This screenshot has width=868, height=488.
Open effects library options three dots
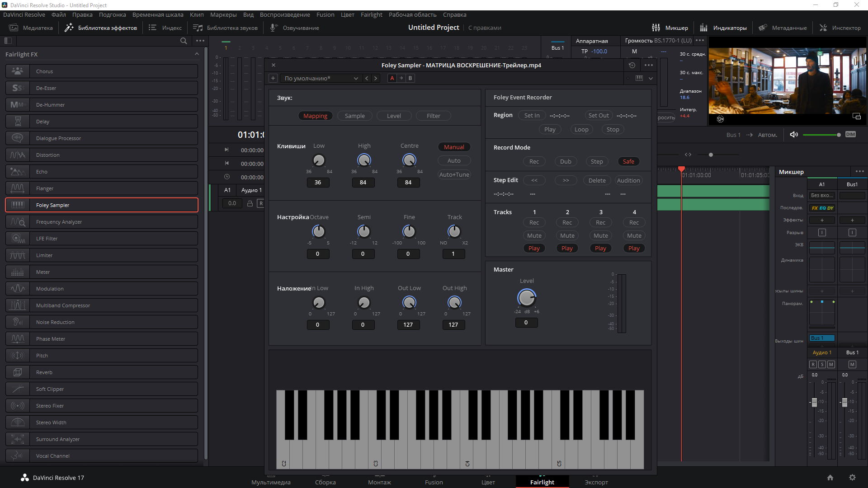coord(200,41)
